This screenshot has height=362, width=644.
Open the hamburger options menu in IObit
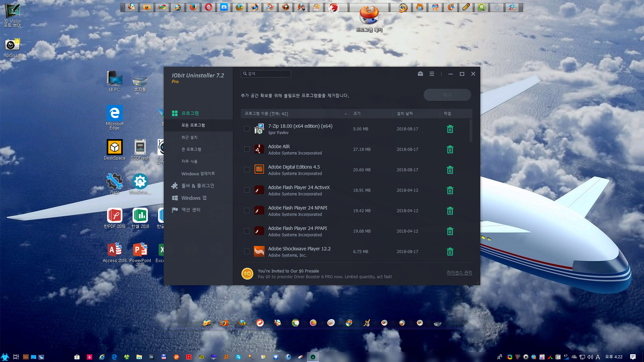432,74
